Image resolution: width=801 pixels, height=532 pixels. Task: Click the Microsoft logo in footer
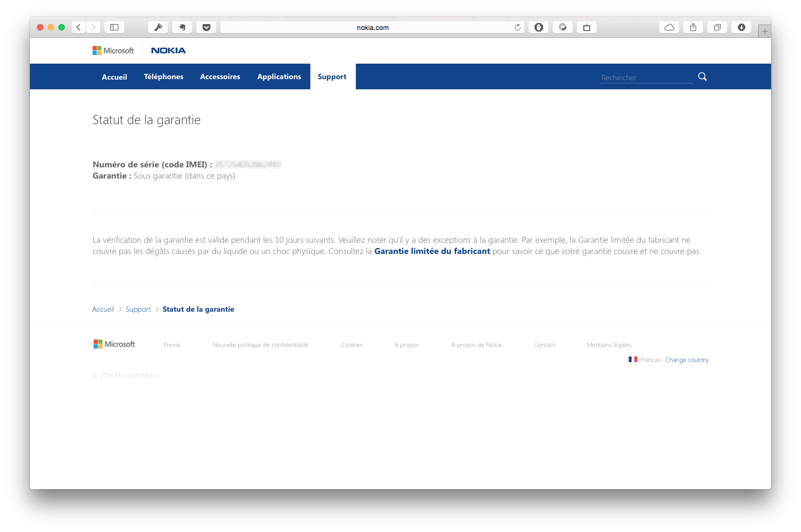(x=114, y=344)
